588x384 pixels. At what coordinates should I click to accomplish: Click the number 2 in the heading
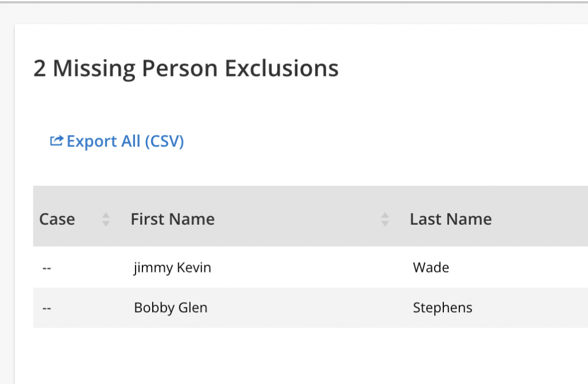[39, 68]
